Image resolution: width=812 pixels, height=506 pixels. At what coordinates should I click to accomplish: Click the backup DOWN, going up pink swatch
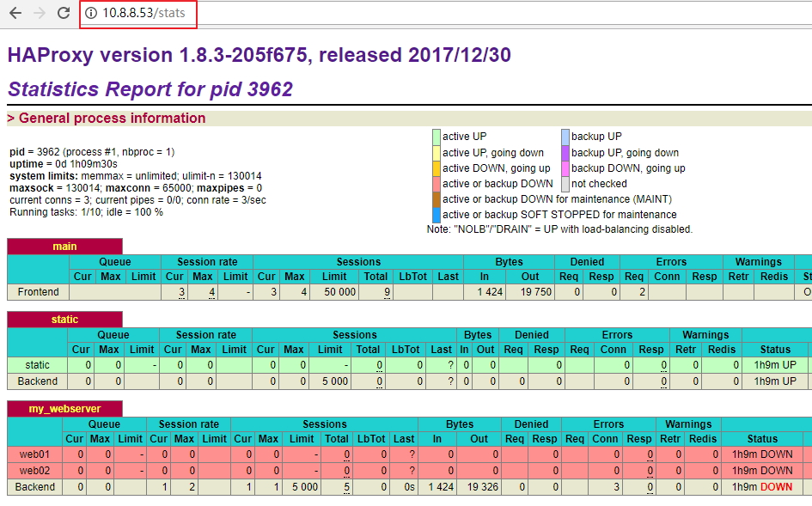point(565,168)
